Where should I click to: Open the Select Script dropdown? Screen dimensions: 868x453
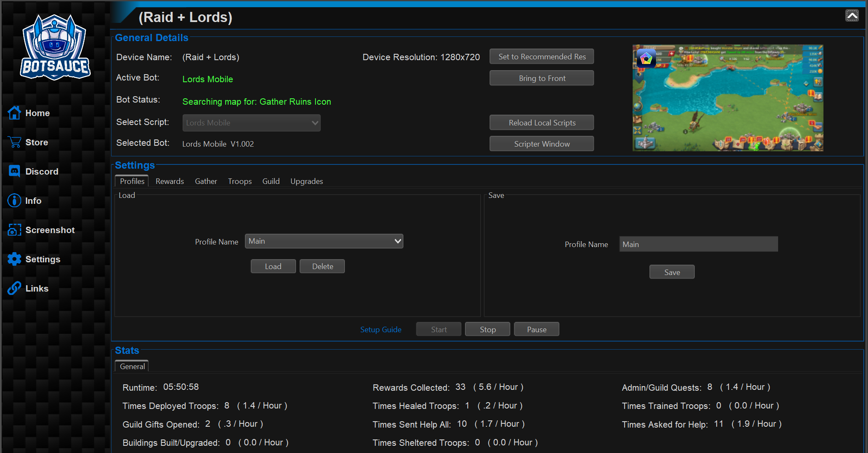coord(251,123)
